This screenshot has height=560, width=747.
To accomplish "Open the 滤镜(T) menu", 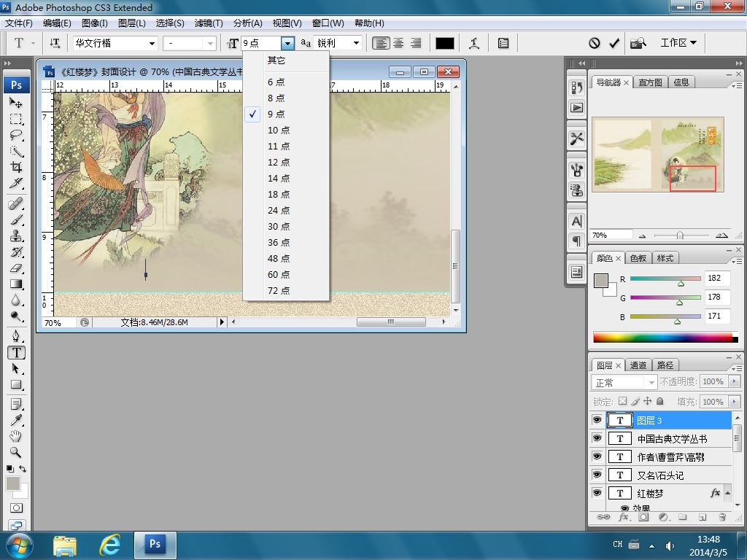I will tap(209, 23).
